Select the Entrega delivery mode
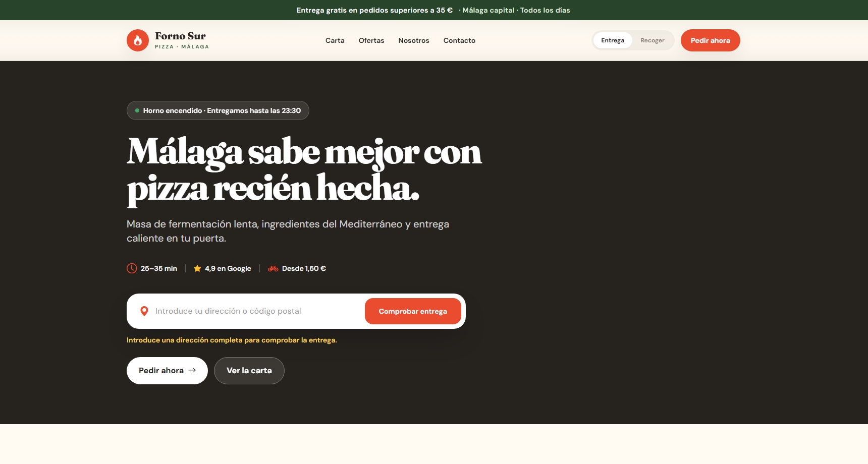Viewport: 868px width, 464px height. point(613,40)
